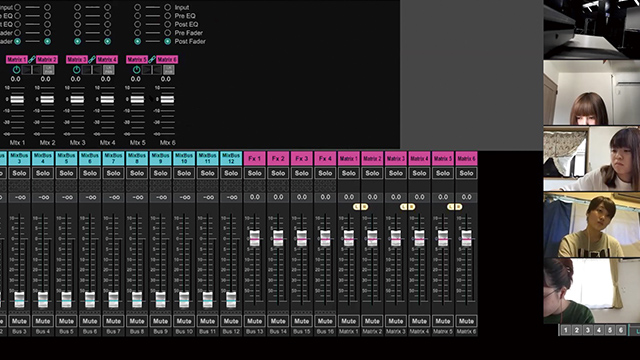Image resolution: width=640 pixels, height=360 pixels.
Task: Mute the Bus 14 channel
Action: point(278,321)
